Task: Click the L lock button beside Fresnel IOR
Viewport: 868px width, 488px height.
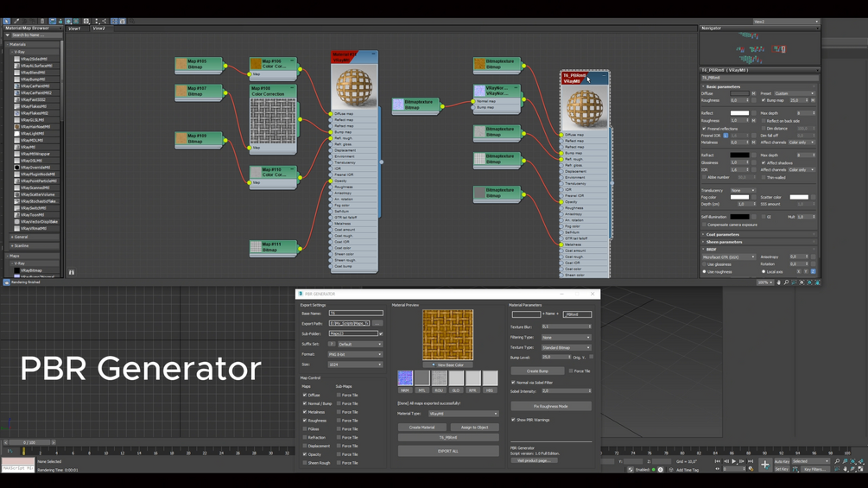Action: (725, 136)
